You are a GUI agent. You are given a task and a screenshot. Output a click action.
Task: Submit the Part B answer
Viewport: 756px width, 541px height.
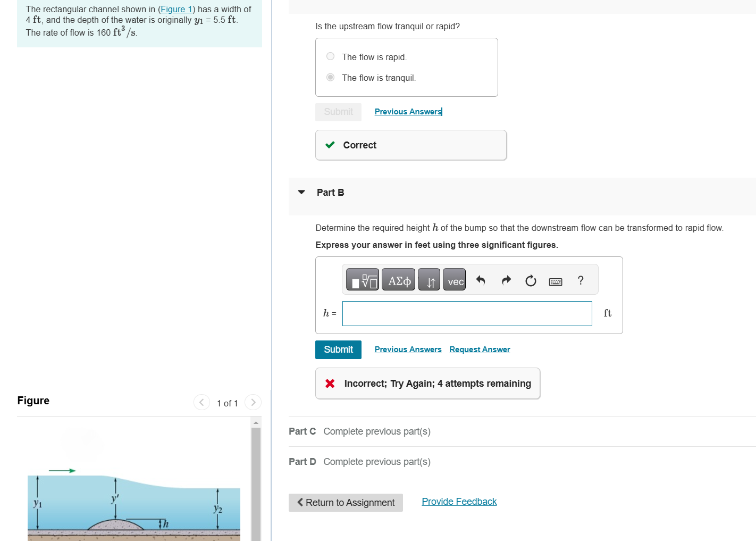[338, 349]
